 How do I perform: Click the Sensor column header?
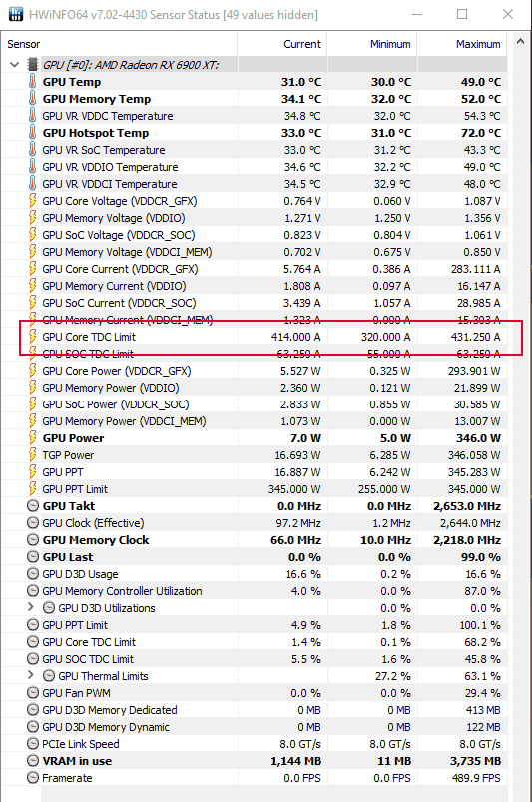[120, 44]
